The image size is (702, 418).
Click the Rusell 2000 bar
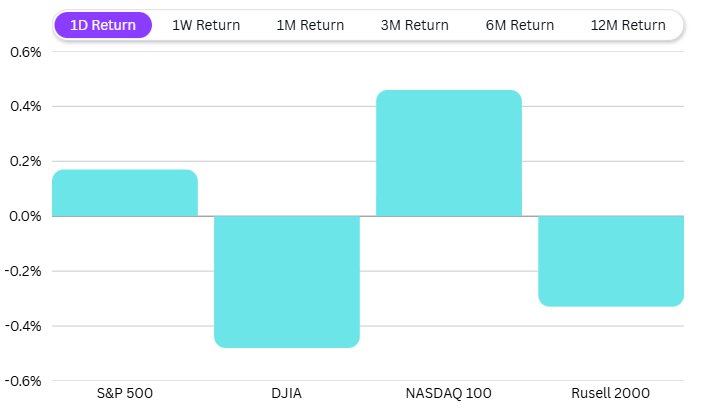[x=611, y=260]
